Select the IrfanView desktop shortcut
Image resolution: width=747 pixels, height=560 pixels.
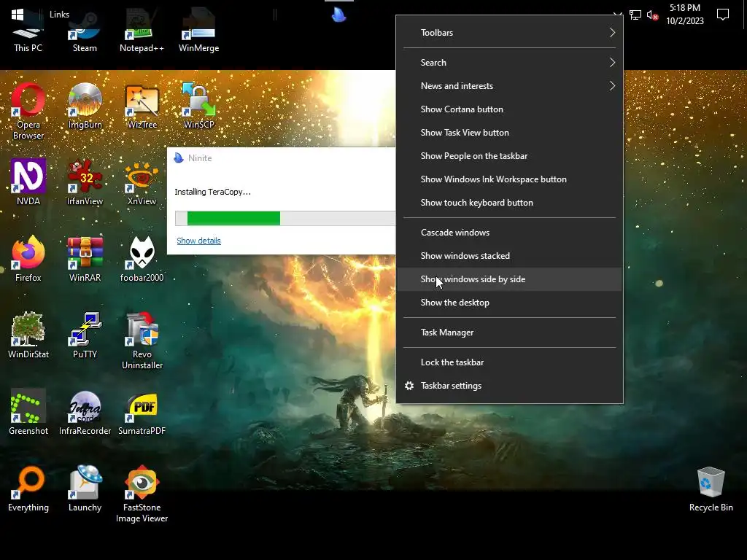(x=85, y=182)
